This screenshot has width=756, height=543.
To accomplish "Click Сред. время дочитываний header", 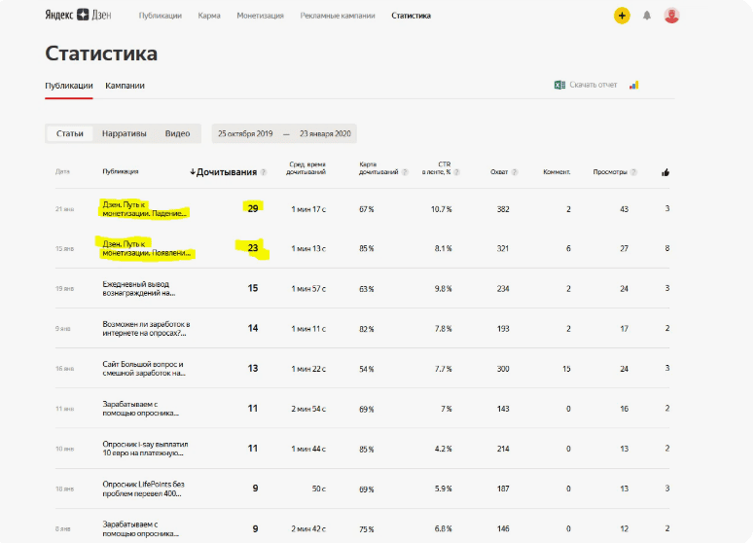I will [x=306, y=168].
